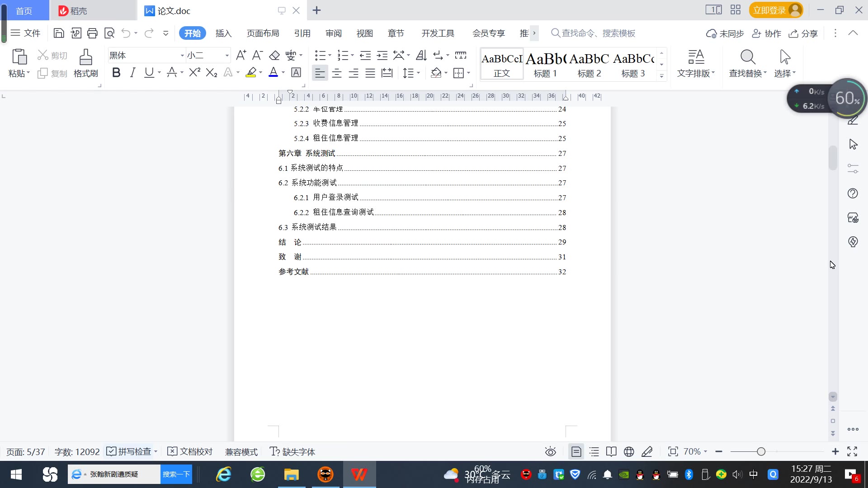Center-align the paragraph text
The width and height of the screenshot is (868, 488).
click(x=337, y=73)
